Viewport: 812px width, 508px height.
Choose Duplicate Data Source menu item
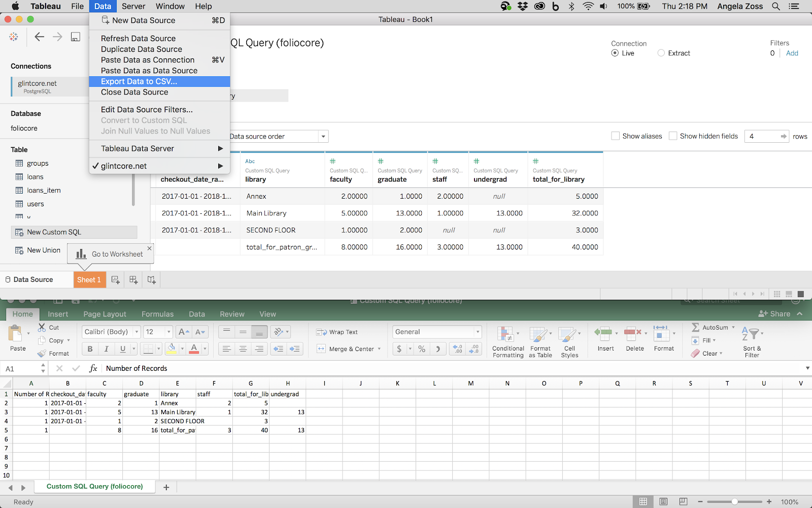pyautogui.click(x=159, y=49)
